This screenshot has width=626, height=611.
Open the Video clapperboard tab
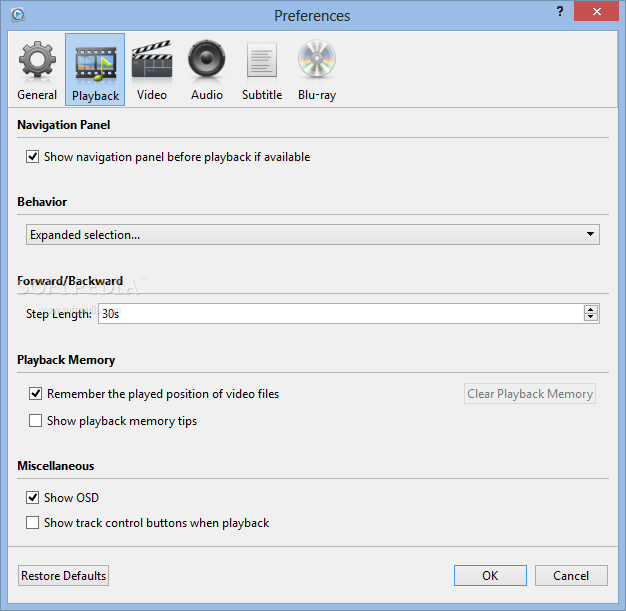[152, 70]
